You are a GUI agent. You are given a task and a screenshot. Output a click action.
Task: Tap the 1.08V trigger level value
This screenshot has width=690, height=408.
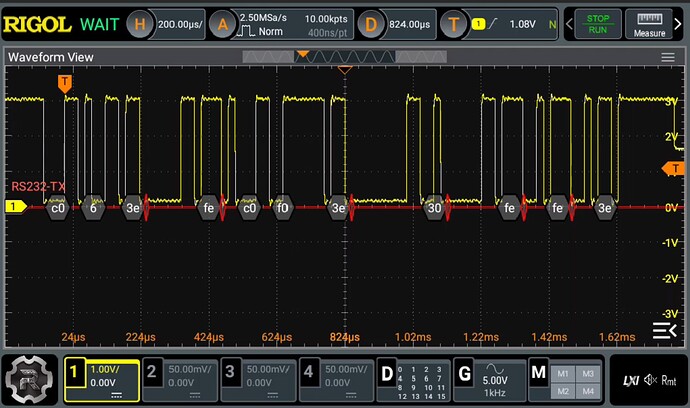[x=522, y=24]
